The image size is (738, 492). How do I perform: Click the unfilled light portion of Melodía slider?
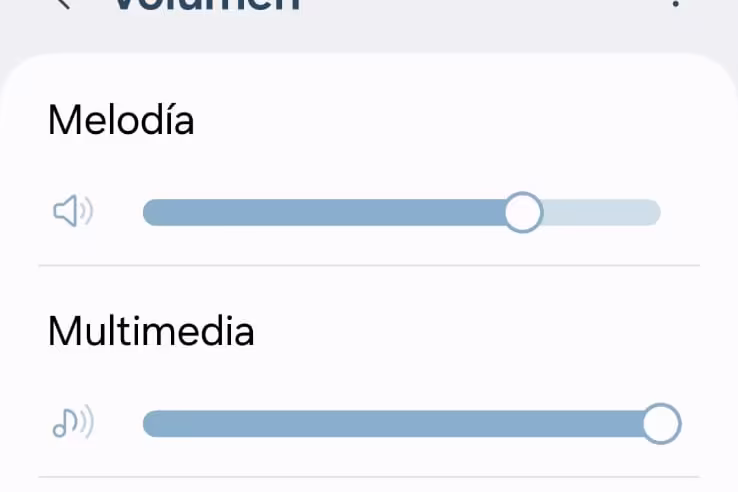click(x=602, y=212)
